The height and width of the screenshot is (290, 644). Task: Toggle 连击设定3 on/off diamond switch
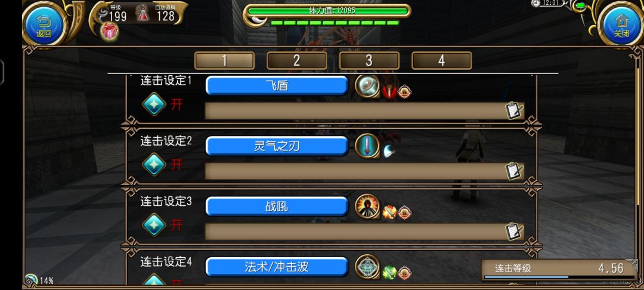tap(154, 225)
